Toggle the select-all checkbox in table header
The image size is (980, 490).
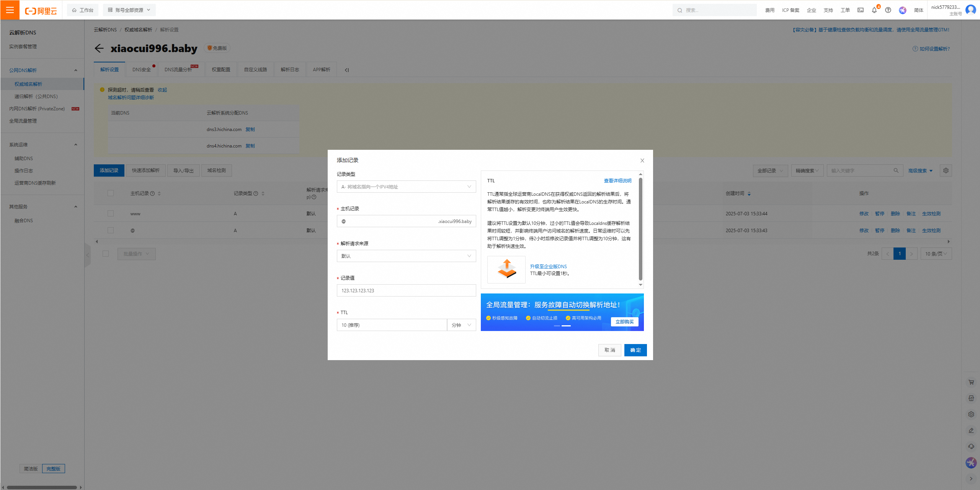pyautogui.click(x=111, y=193)
